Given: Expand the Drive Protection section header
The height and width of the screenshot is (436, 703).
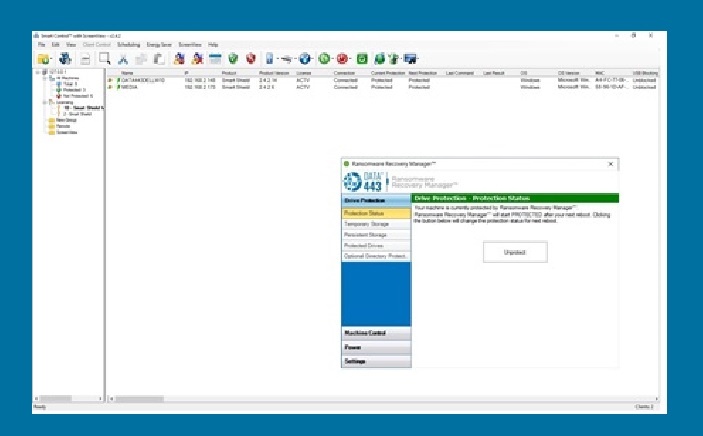Looking at the screenshot, I should [376, 201].
